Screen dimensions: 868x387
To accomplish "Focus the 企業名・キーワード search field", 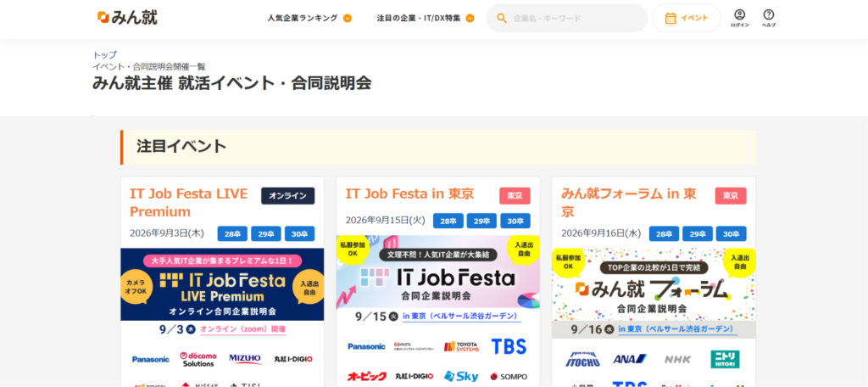I will (x=567, y=19).
